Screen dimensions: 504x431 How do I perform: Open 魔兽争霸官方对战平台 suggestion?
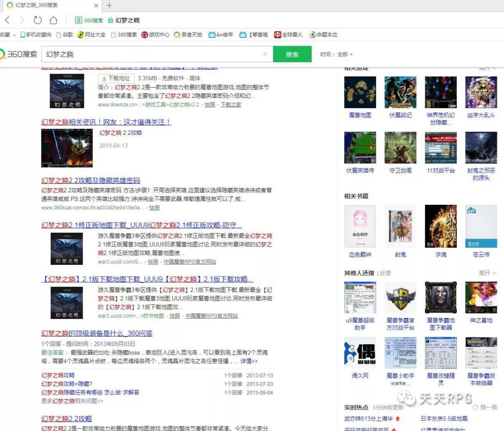pyautogui.click(x=400, y=298)
